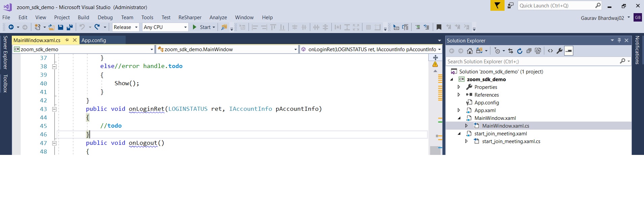Viewport: 644px width, 197px height.
Task: Click the split editor handle above scrollbar
Action: [x=435, y=58]
